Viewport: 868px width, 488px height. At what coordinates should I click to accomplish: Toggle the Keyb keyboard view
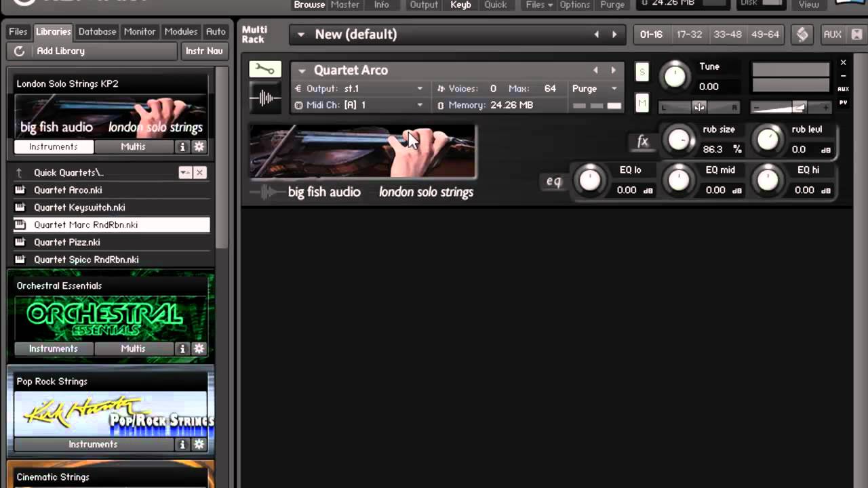point(460,5)
